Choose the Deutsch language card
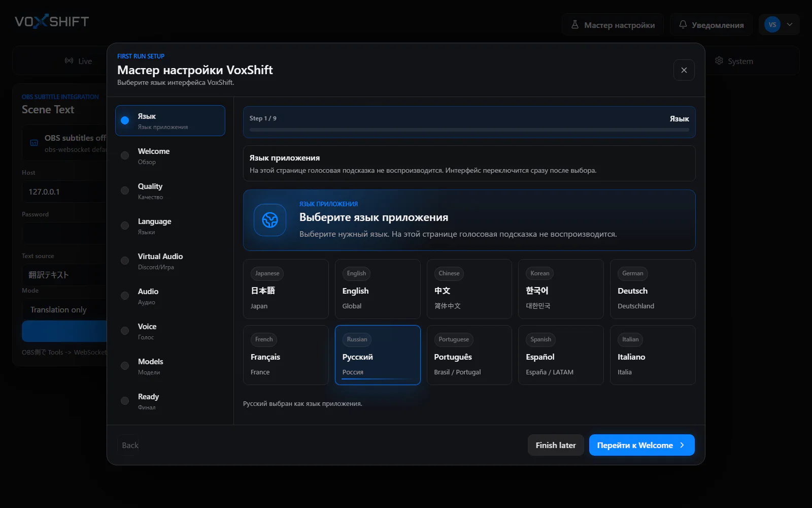 coord(653,289)
